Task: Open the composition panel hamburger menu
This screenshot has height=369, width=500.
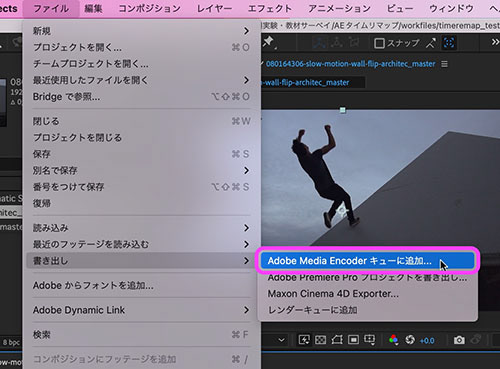Action: coord(444,64)
